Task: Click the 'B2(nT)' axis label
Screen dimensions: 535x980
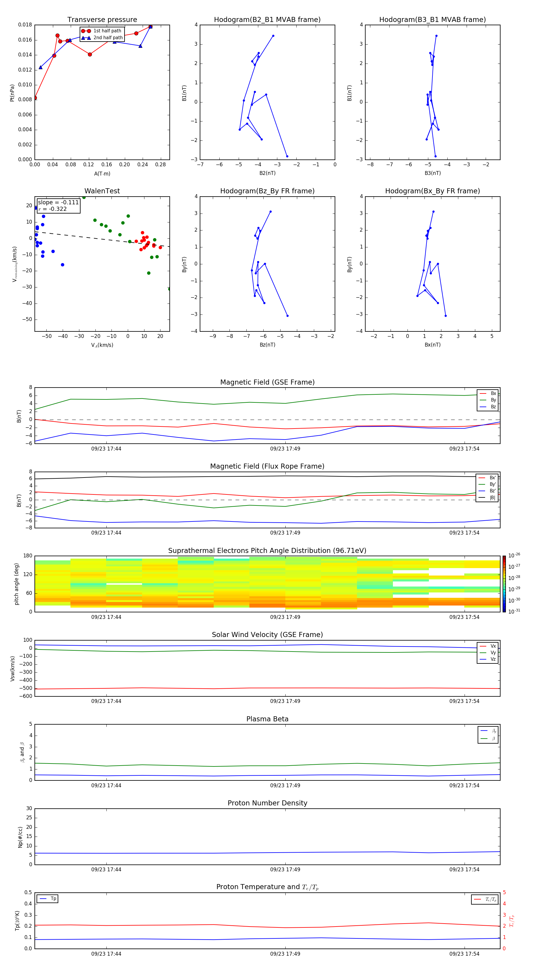Action: pos(267,173)
